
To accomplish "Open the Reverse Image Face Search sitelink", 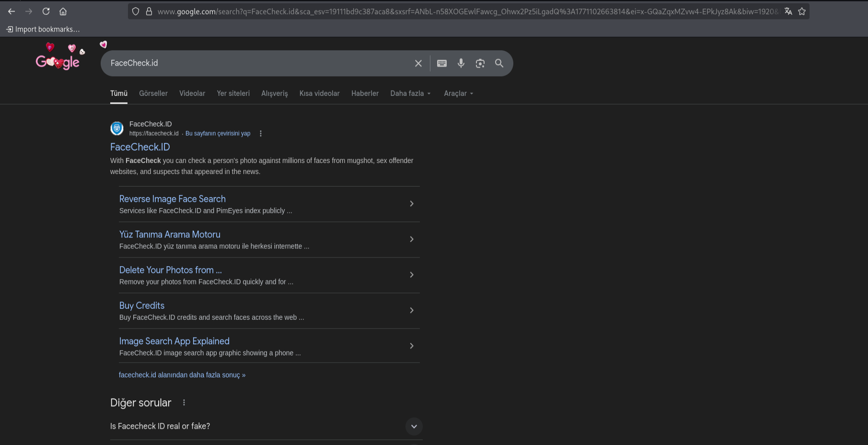I will (173, 199).
